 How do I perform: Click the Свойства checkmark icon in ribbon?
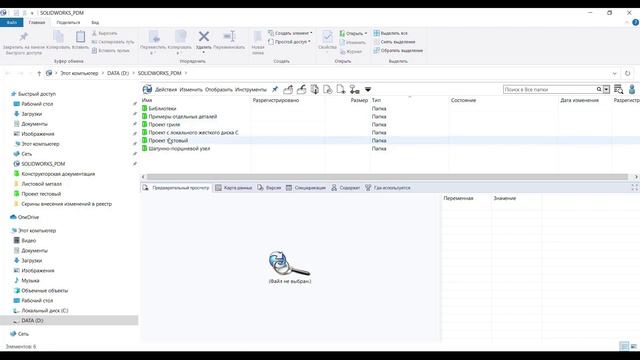(x=327, y=36)
